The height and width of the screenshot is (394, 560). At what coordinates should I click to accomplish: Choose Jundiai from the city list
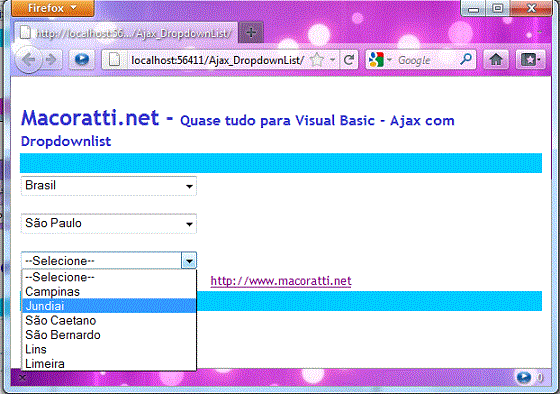pos(109,306)
